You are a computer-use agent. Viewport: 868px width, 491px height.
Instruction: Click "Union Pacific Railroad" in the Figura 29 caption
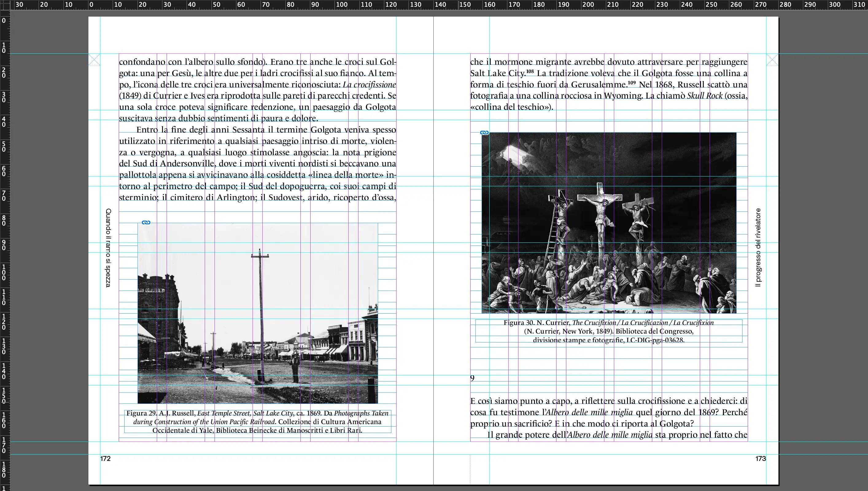point(243,422)
